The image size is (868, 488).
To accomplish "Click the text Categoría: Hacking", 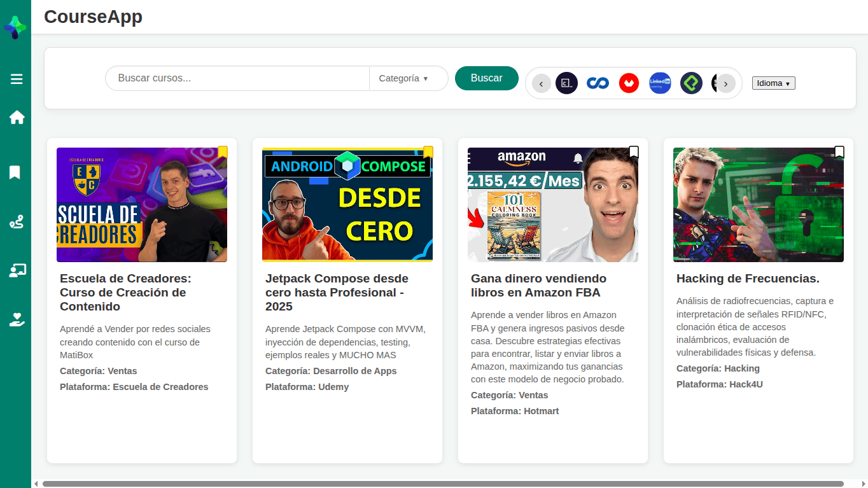I will coord(718,368).
